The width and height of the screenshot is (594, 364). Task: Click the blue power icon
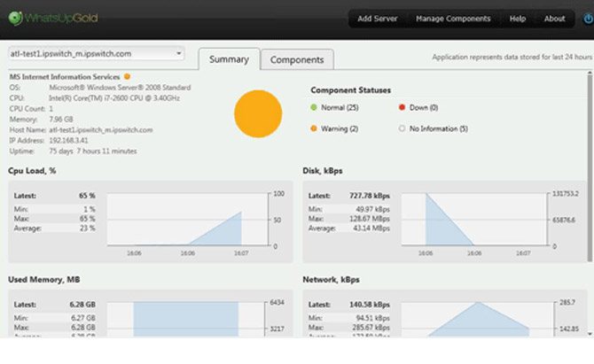click(589, 19)
